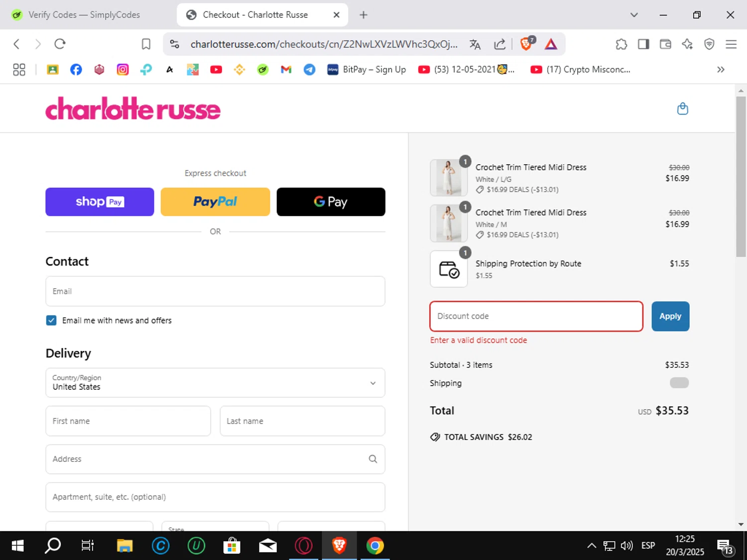Screen dimensions: 747x560
Task: Open the Binance bookmark icon
Action: click(x=239, y=70)
